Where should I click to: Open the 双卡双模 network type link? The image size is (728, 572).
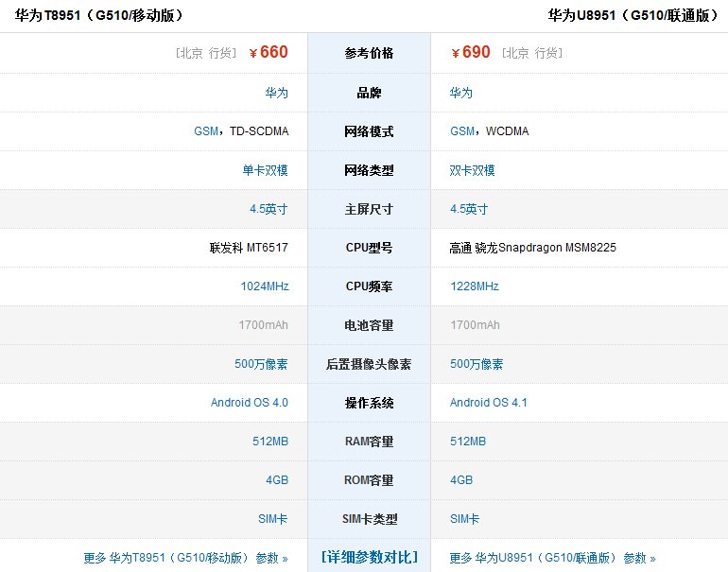472,170
